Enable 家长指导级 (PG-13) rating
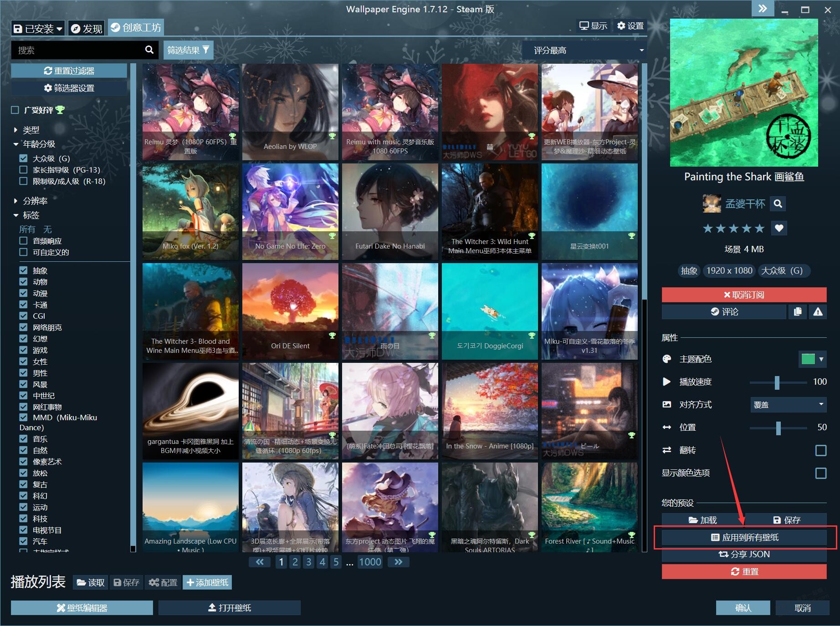Screen dimensions: 840x626 23,169
